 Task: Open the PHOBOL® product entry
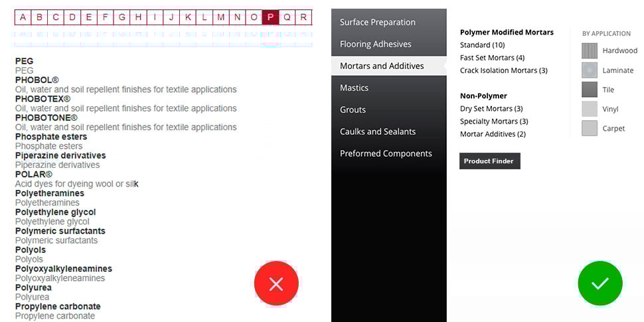click(37, 80)
